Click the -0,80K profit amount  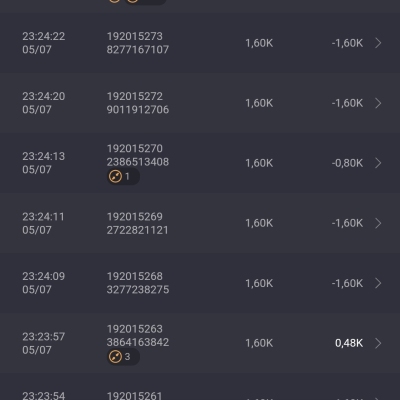click(x=347, y=163)
